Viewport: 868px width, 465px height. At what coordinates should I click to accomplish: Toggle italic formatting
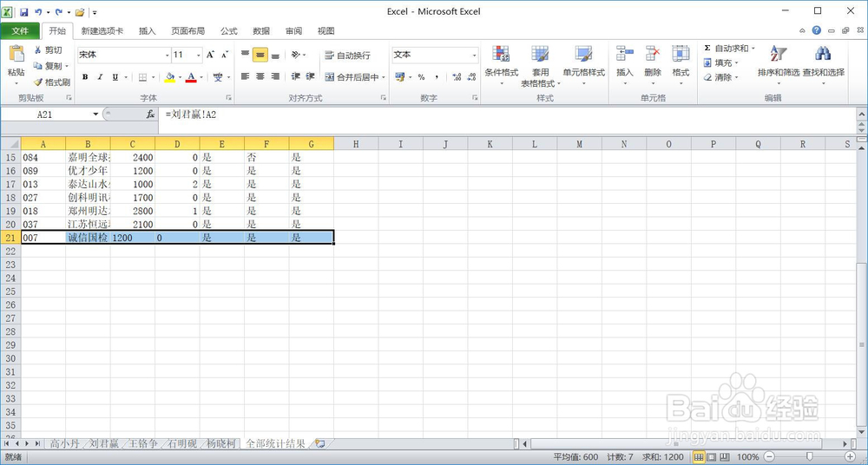point(100,77)
